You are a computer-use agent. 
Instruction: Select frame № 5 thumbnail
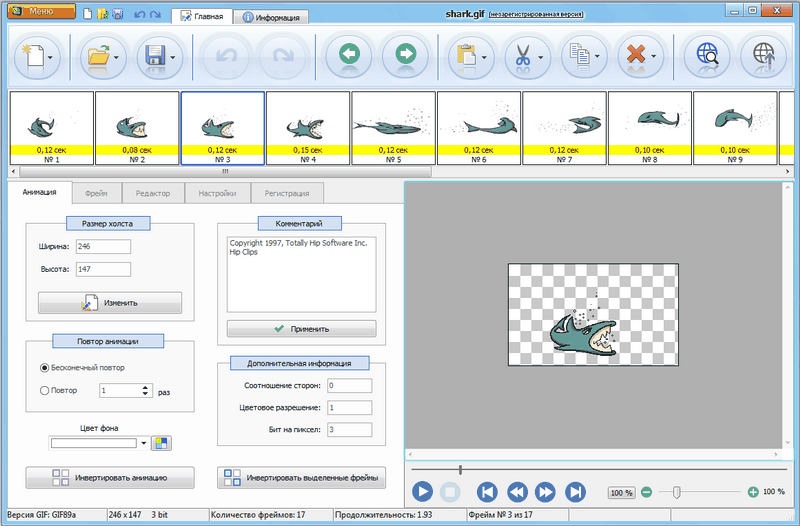tap(393, 127)
